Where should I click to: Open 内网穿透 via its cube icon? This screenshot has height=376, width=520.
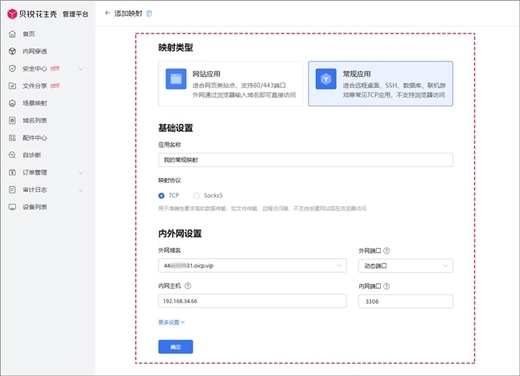coord(12,51)
